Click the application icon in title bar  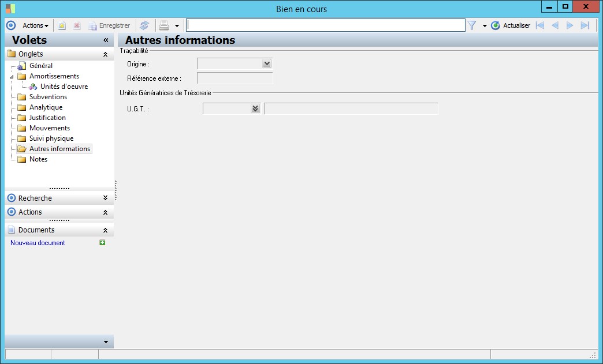point(10,9)
